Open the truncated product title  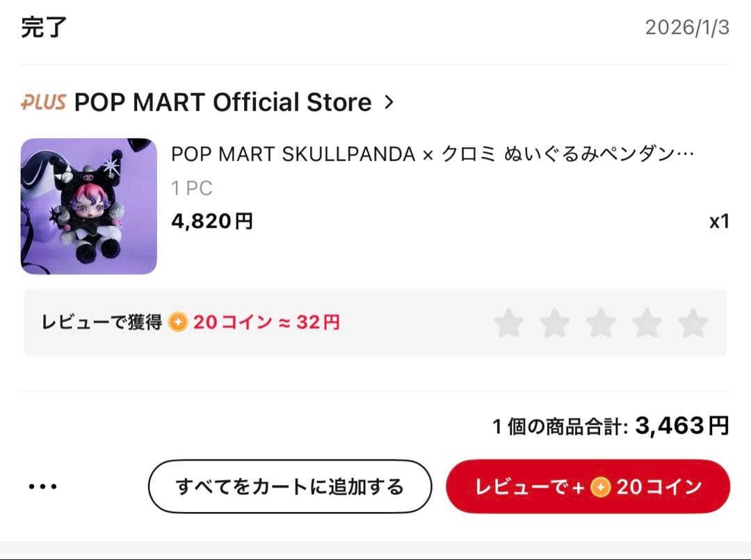point(431,154)
